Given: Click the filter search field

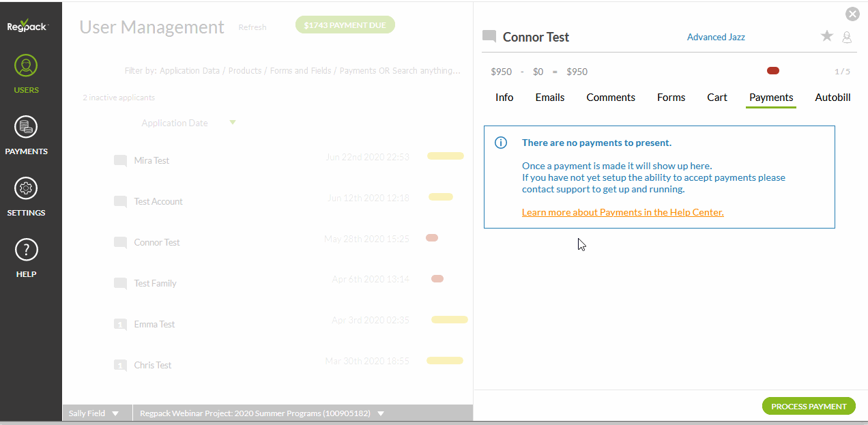Looking at the screenshot, I should [292, 71].
